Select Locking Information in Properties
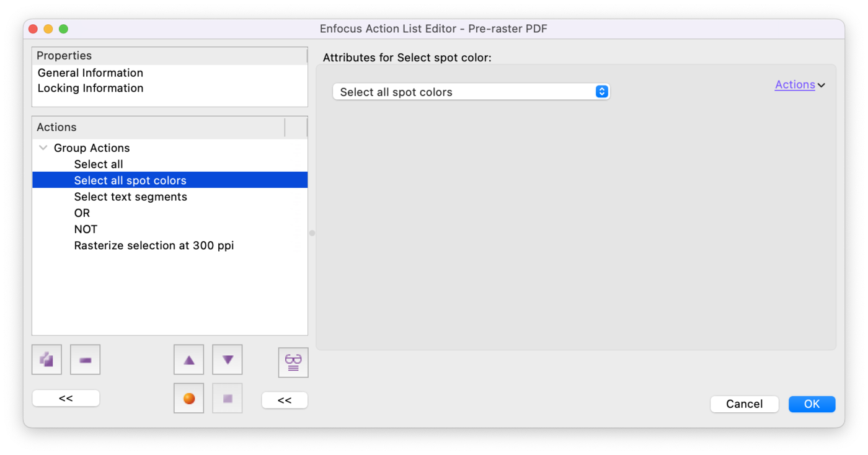 pos(170,89)
